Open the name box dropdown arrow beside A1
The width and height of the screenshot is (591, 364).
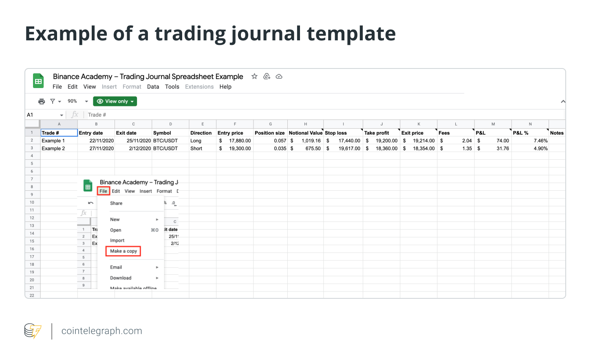(x=62, y=115)
